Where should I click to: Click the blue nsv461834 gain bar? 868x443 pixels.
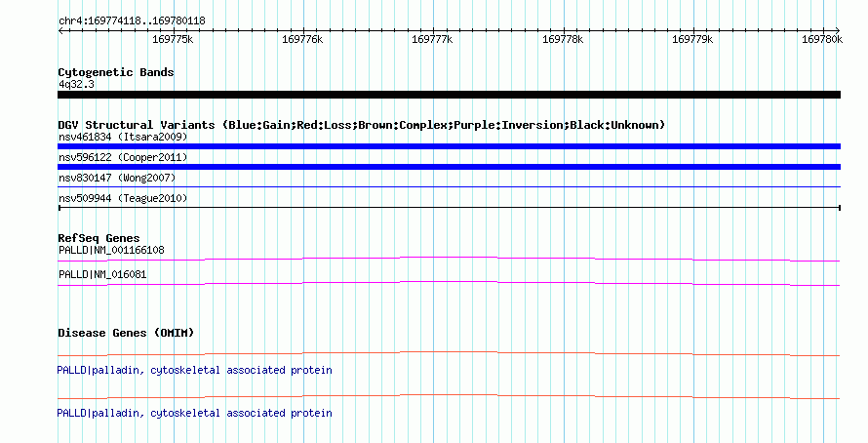point(449,146)
